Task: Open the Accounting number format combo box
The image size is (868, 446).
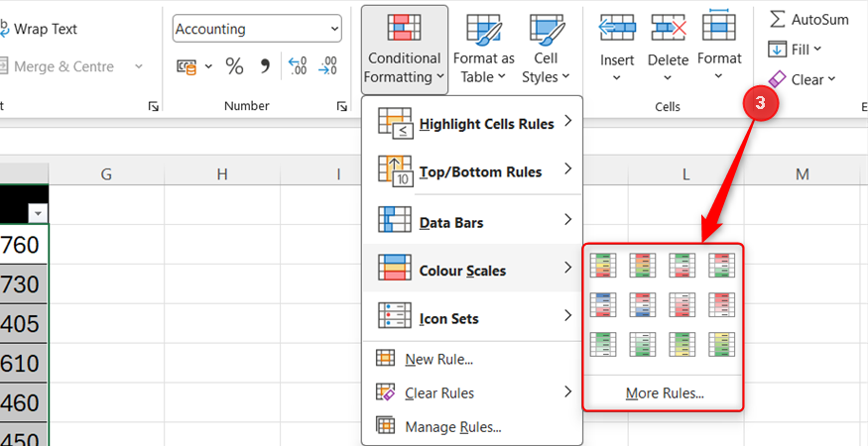Action: pyautogui.click(x=257, y=29)
